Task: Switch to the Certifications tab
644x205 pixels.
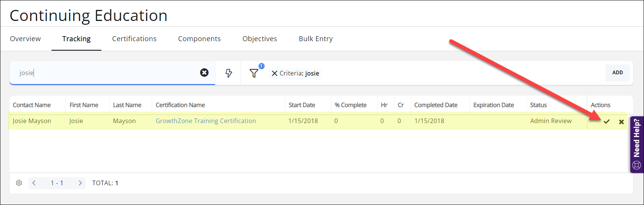Action: (x=134, y=39)
